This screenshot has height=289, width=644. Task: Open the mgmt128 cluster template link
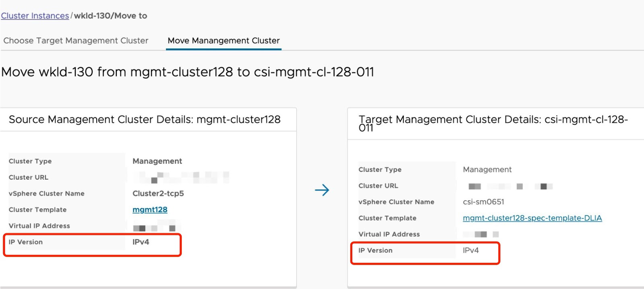[x=150, y=209]
